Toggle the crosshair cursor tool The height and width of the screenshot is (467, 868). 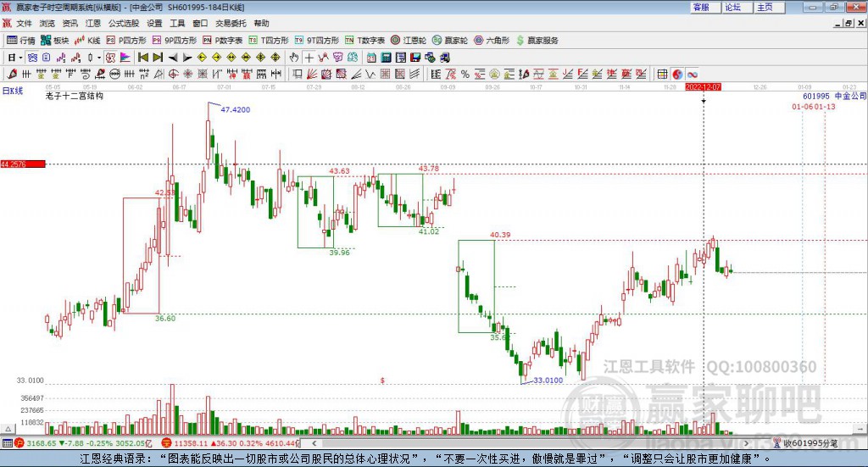(309, 58)
